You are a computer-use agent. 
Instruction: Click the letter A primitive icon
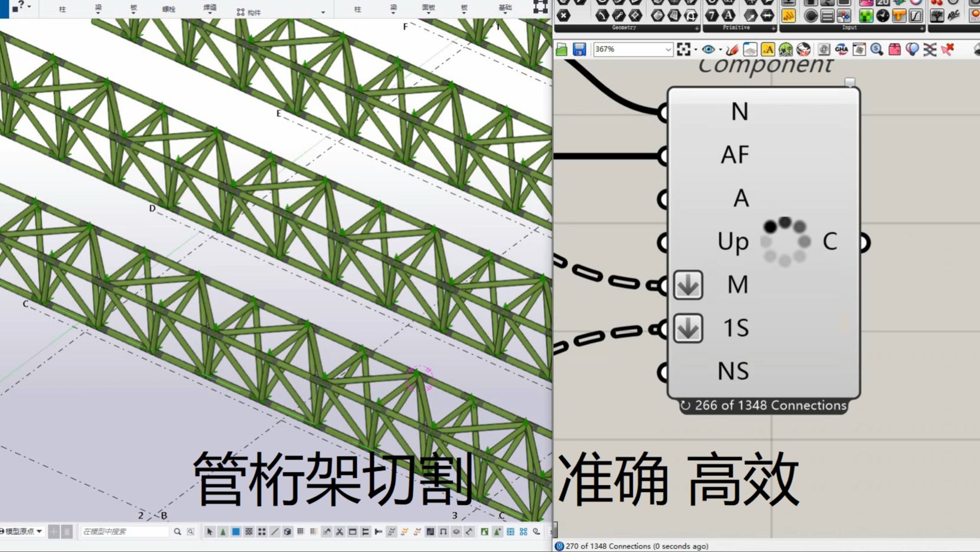tap(728, 16)
